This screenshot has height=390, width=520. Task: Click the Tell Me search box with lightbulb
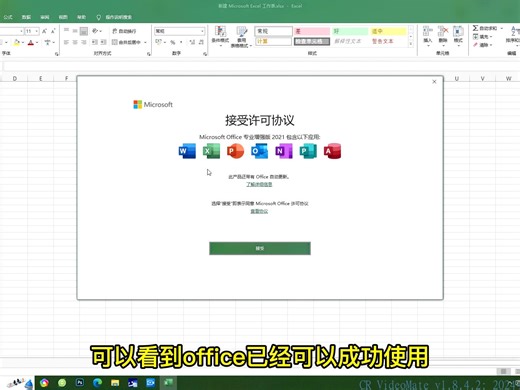114,17
